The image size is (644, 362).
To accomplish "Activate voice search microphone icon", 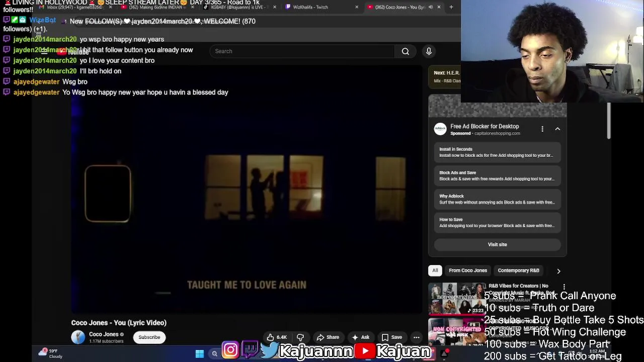I will click(429, 51).
